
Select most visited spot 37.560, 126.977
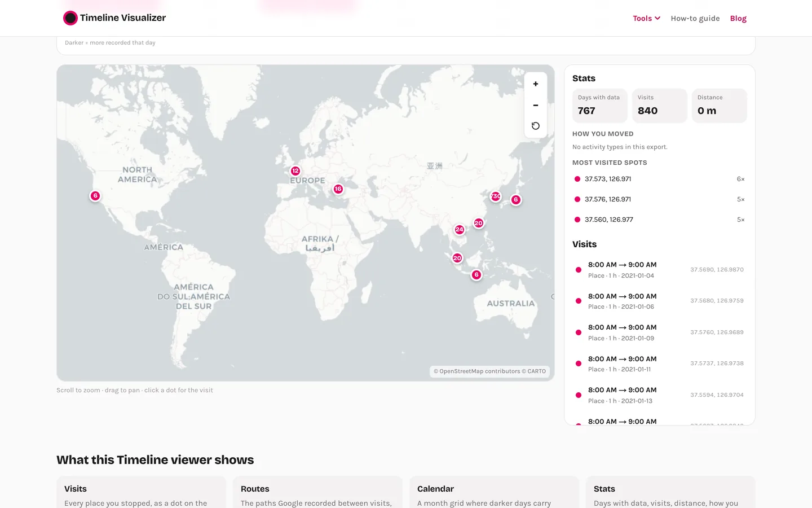(660, 220)
